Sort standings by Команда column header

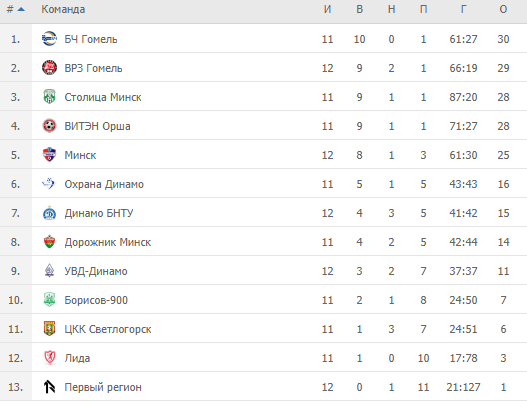click(x=63, y=9)
